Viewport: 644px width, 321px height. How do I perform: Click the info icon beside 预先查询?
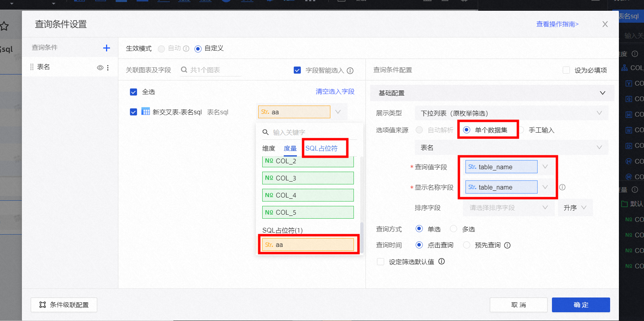coord(507,245)
